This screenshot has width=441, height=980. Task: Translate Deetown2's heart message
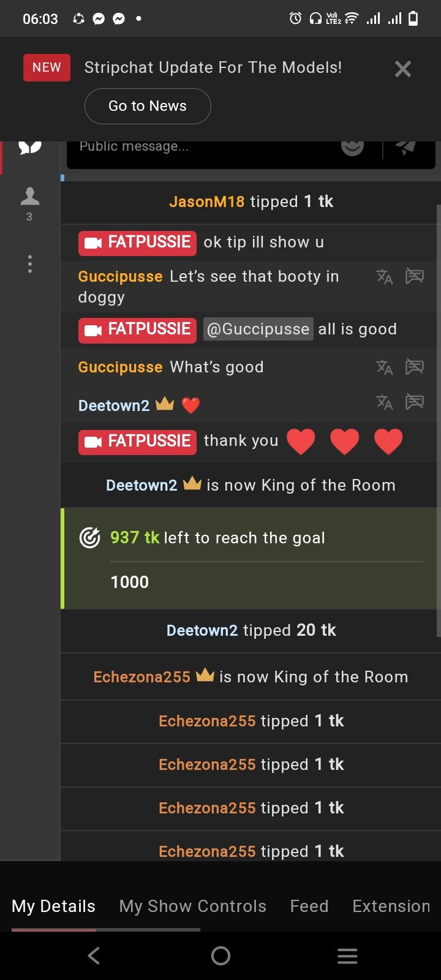(385, 402)
